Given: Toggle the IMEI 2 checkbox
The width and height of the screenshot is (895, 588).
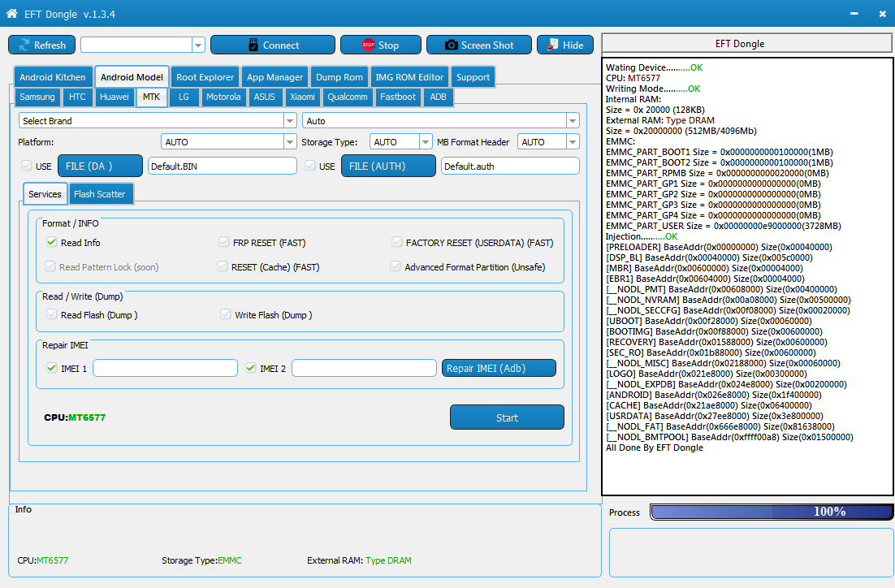Looking at the screenshot, I should coord(251,368).
